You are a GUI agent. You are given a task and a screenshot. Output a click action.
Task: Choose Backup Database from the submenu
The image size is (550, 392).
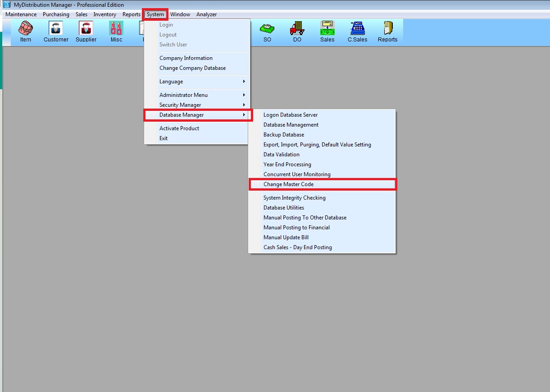pos(284,135)
